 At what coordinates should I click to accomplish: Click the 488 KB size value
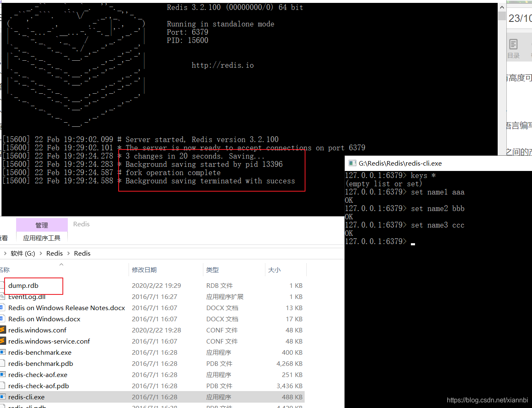coord(292,397)
